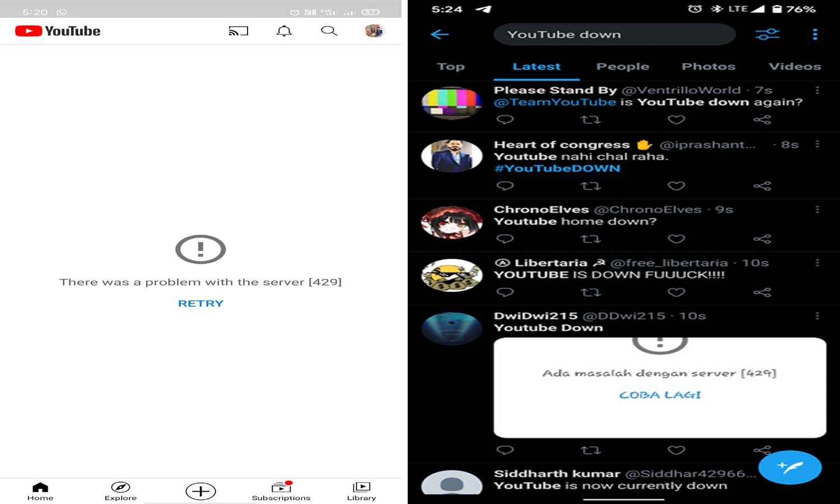Open options for ChronoElves tweet
This screenshot has height=504, width=840.
[x=817, y=209]
